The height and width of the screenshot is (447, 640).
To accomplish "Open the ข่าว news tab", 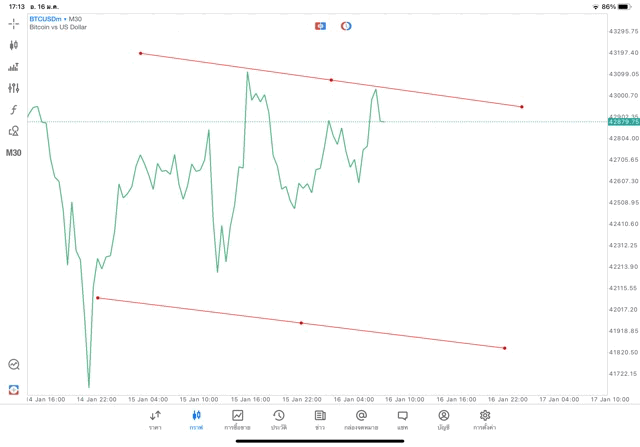I will tap(320, 419).
